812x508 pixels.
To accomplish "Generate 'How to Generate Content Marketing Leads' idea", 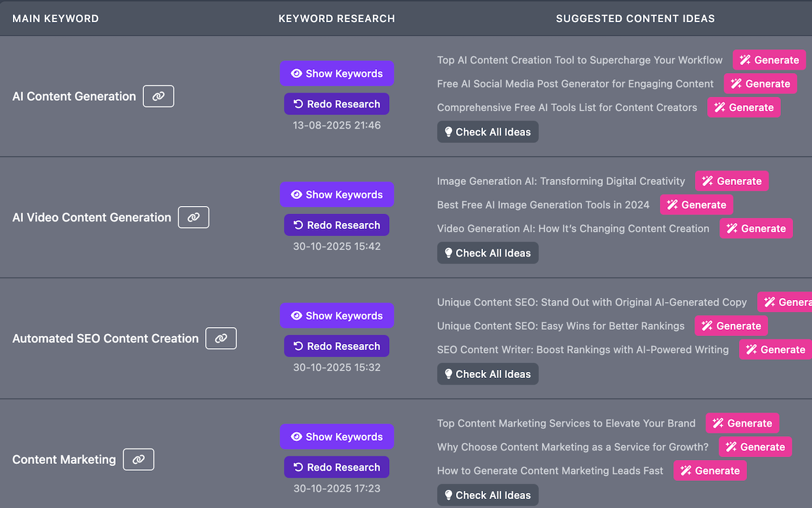I will pyautogui.click(x=710, y=471).
